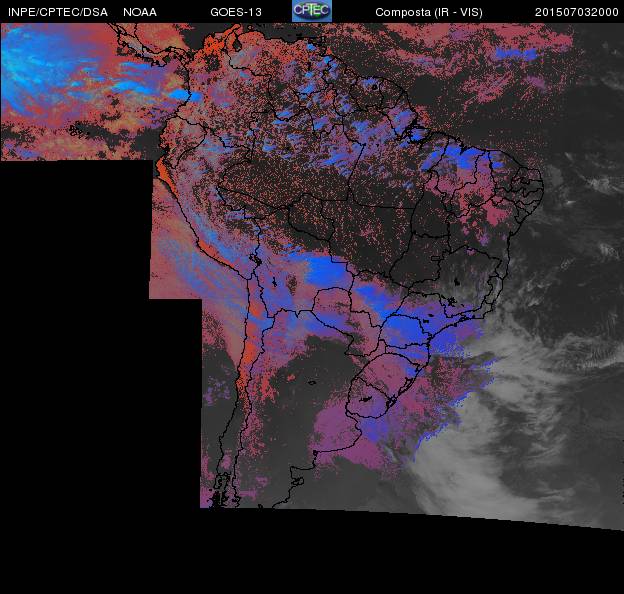Click the 201507032000 timestamp
624x594 pixels.
coord(577,12)
